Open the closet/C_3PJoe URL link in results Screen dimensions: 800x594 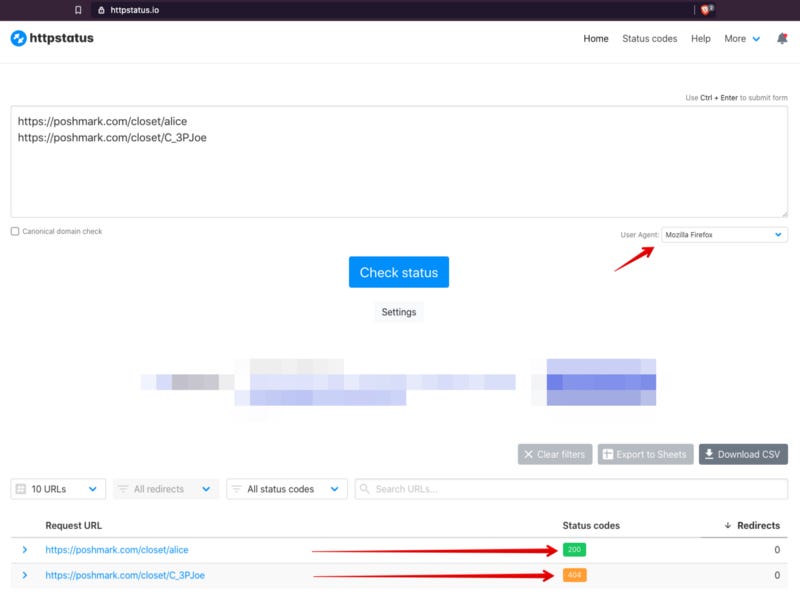[x=125, y=575]
